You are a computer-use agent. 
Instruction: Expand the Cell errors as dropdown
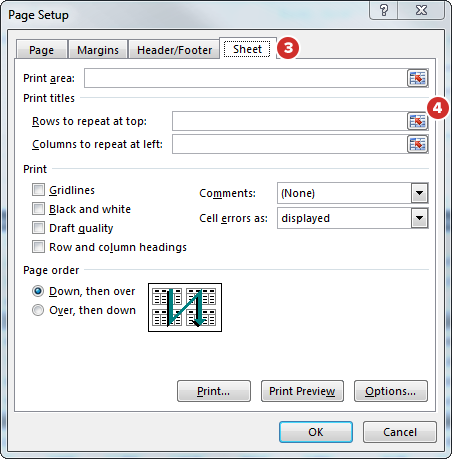(x=419, y=218)
